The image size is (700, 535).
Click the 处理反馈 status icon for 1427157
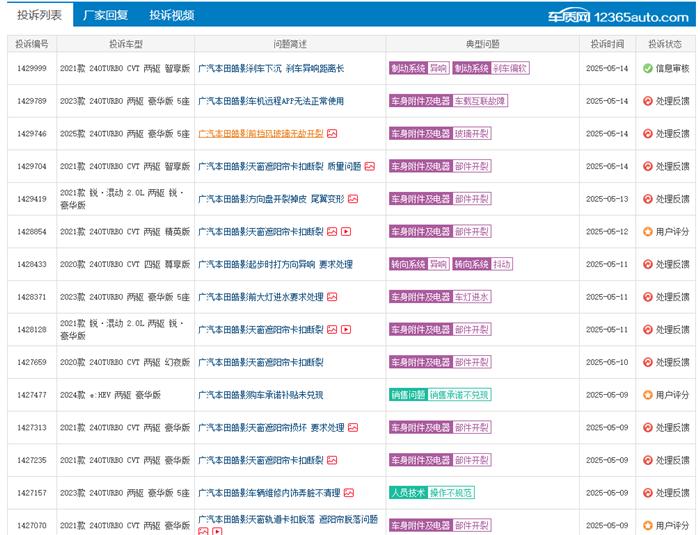click(648, 493)
